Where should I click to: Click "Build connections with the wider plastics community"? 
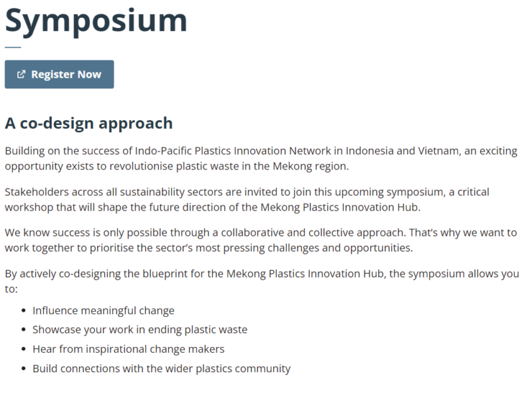162,368
